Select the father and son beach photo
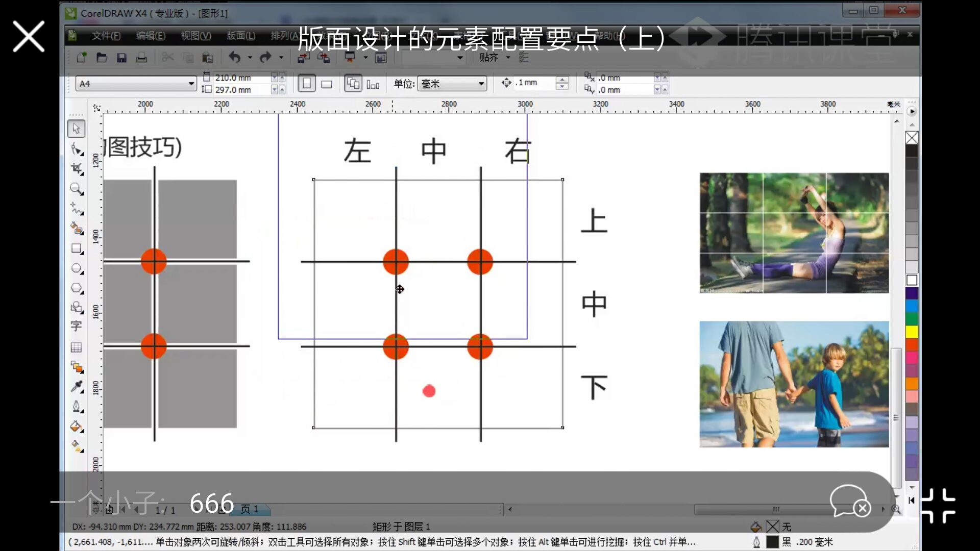980x551 pixels. click(794, 384)
